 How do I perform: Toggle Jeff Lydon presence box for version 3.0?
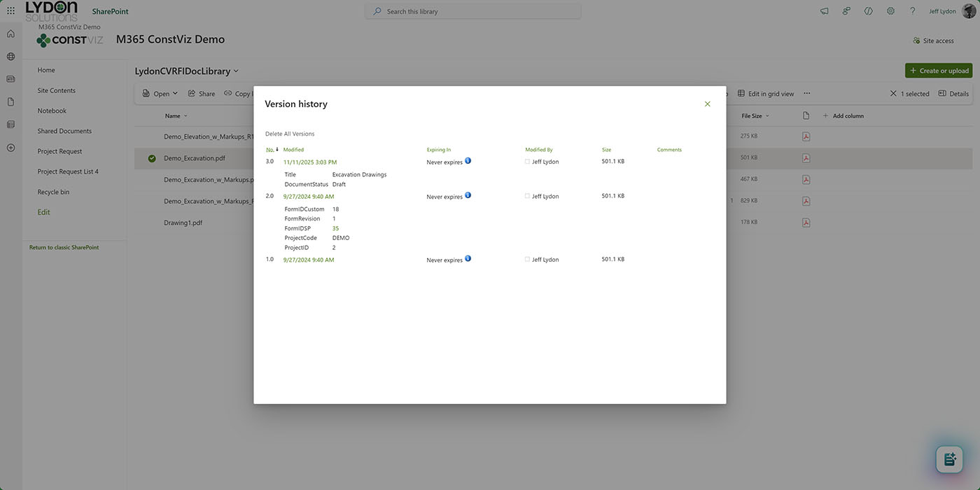coord(527,162)
